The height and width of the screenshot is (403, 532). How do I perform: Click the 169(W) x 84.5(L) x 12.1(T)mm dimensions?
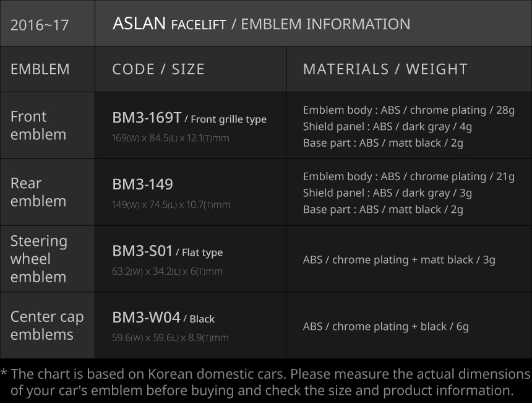pos(170,138)
